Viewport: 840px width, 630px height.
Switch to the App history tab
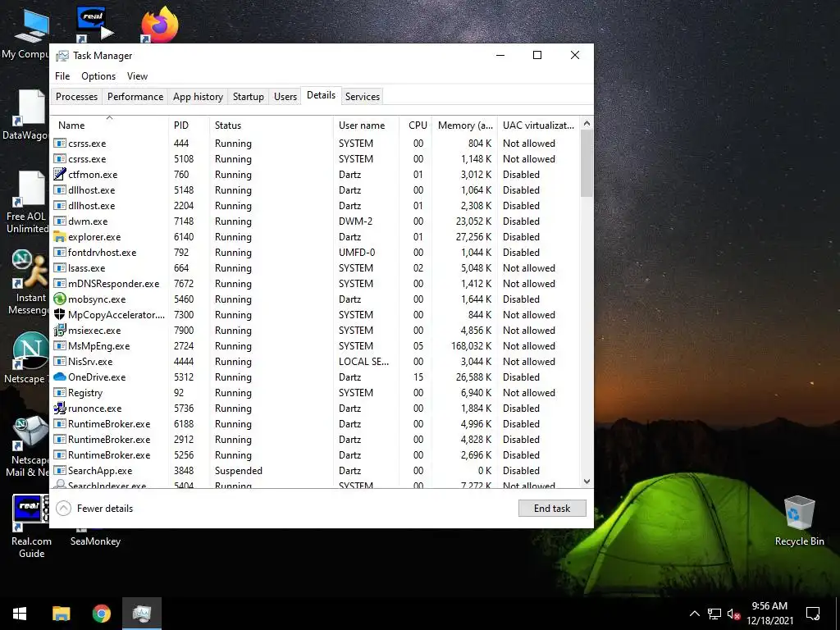(x=198, y=97)
